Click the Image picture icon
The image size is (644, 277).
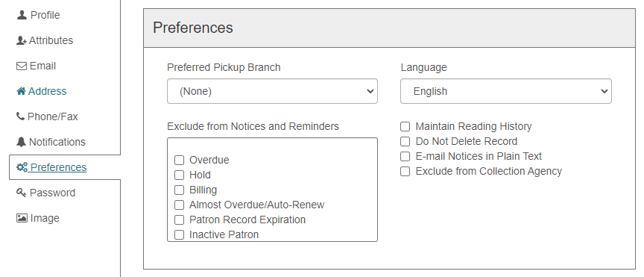point(22,218)
